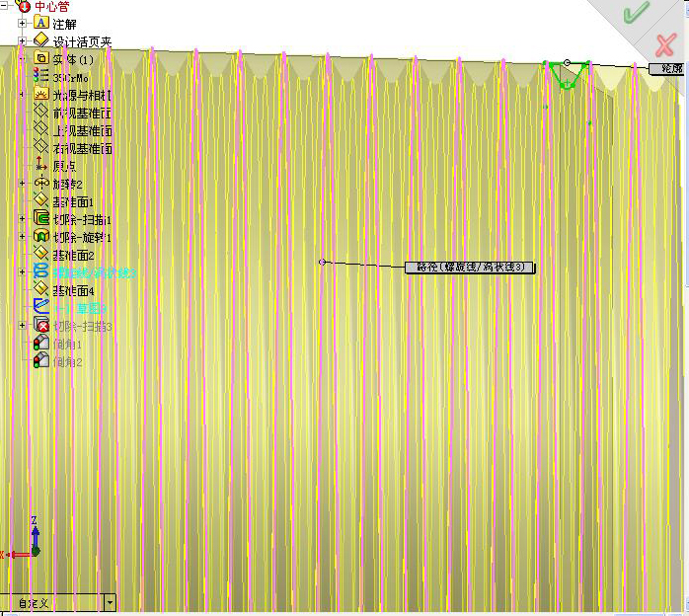Click the 切除-扫描1 swept cut icon

pos(40,218)
